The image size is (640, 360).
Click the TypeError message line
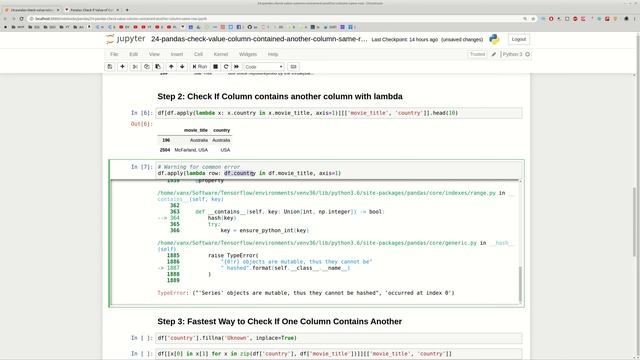pyautogui.click(x=306, y=293)
